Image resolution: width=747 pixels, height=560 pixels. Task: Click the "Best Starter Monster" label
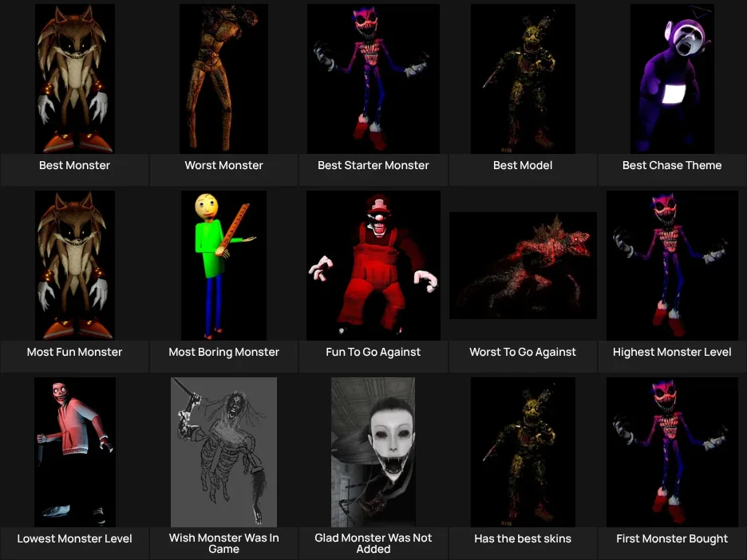pyautogui.click(x=373, y=165)
